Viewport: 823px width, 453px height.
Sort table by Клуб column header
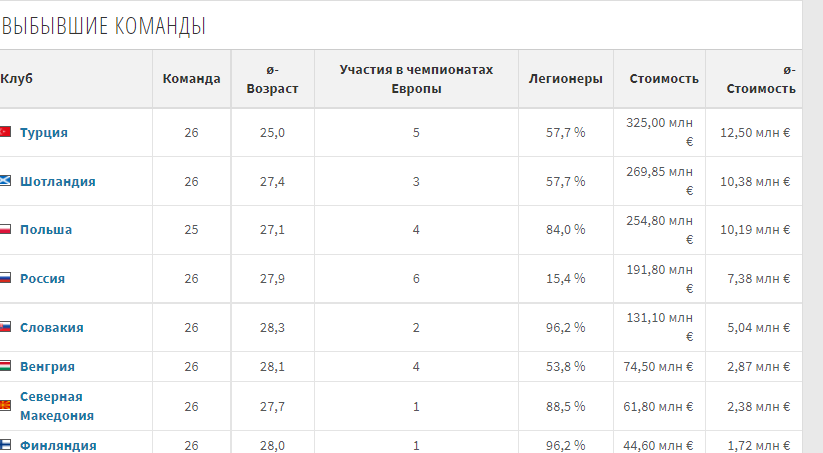17,79
